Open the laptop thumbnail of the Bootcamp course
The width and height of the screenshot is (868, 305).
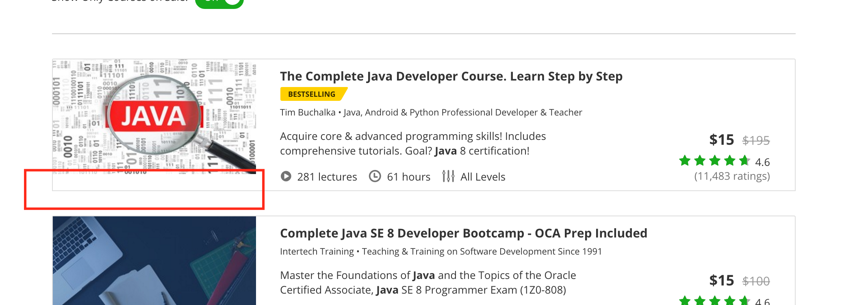pyautogui.click(x=154, y=260)
